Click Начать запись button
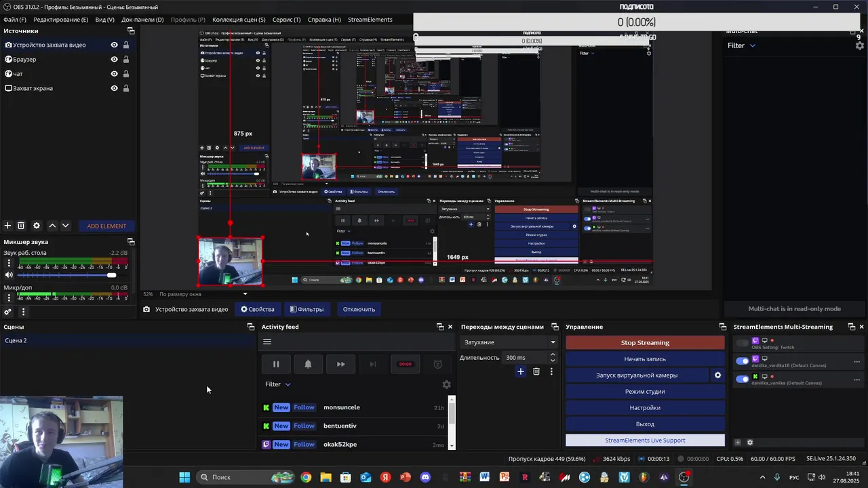The height and width of the screenshot is (488, 868). click(x=645, y=359)
